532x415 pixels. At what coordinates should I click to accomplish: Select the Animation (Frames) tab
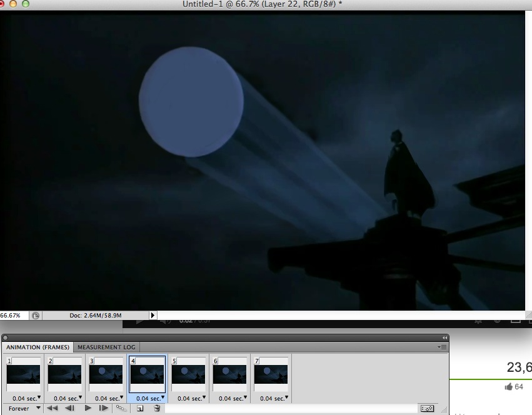click(38, 347)
